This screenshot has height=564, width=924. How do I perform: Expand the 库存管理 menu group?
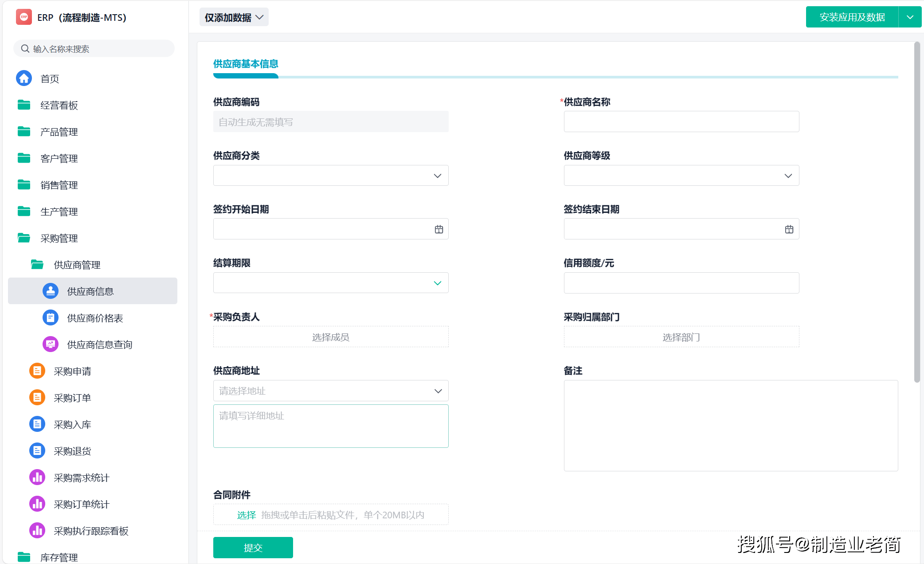[x=93, y=557]
